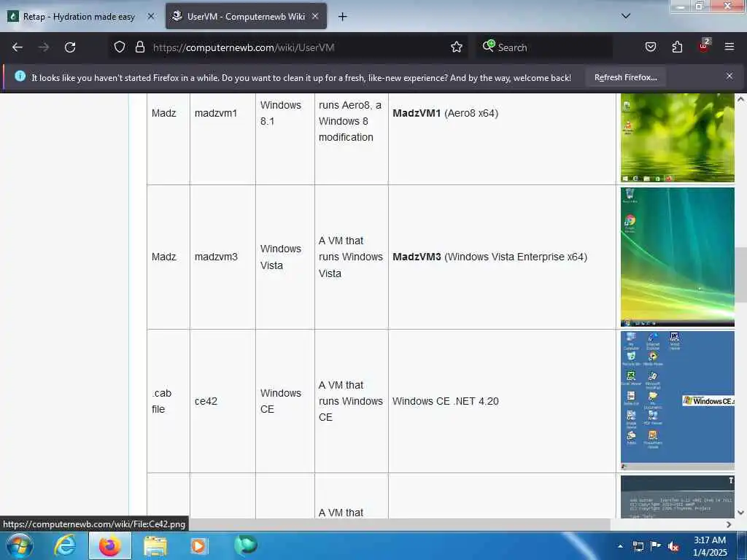Go back to the previous page
Screen dimensions: 747x560
coord(18,47)
